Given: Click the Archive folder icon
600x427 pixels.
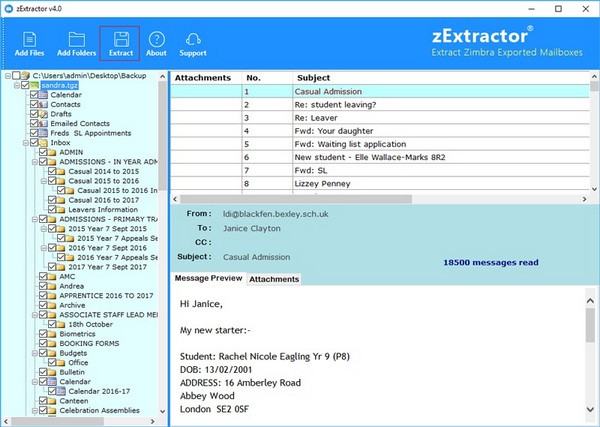Looking at the screenshot, I should tap(52, 305).
